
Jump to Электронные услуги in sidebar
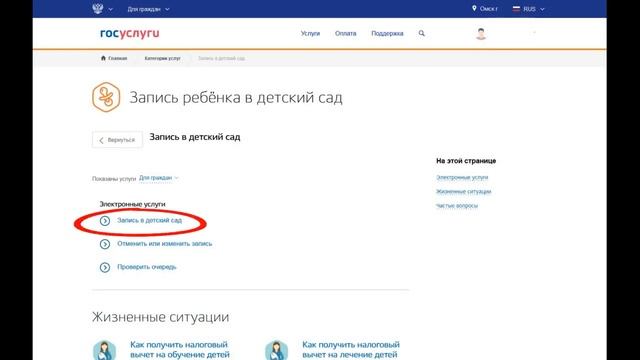(x=462, y=178)
